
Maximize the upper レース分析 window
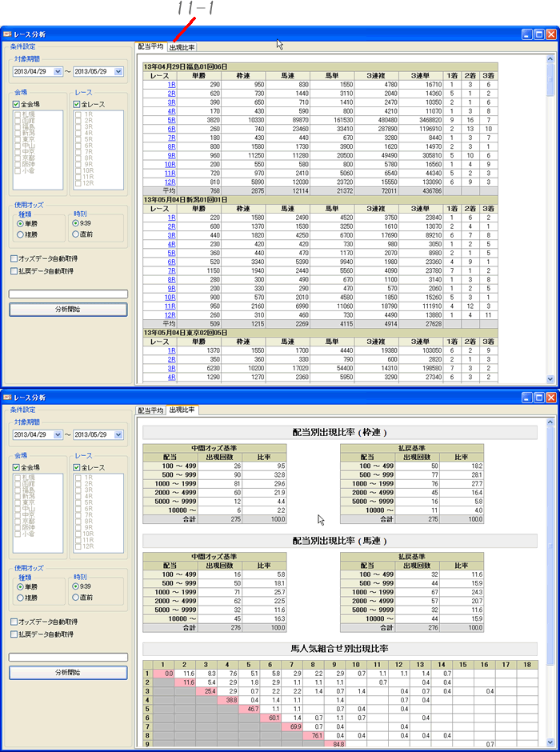coord(539,34)
